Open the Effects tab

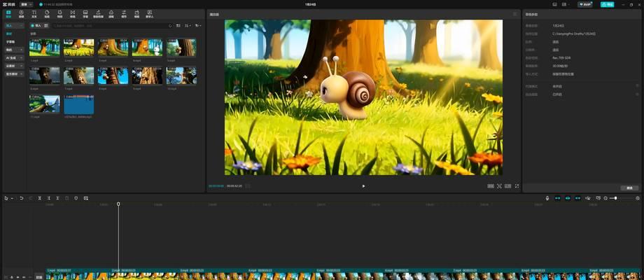pyautogui.click(x=59, y=14)
